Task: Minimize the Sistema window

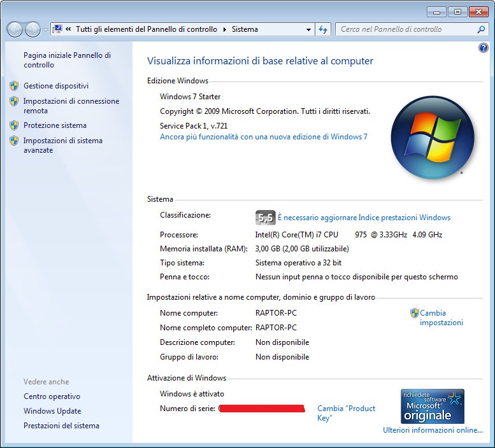Action: [437, 12]
